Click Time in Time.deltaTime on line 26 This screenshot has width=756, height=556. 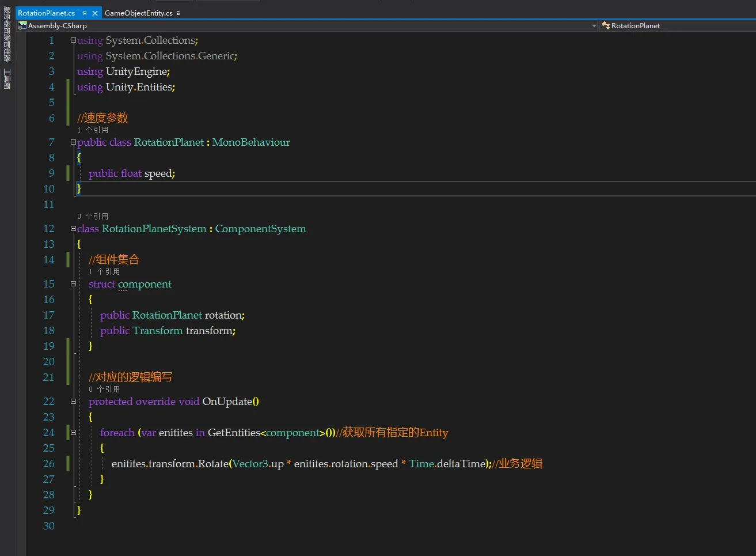[x=421, y=464]
